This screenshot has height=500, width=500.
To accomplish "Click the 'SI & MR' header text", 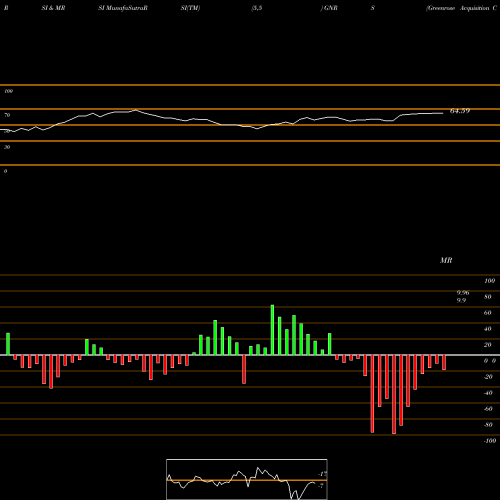I will tap(53, 8).
